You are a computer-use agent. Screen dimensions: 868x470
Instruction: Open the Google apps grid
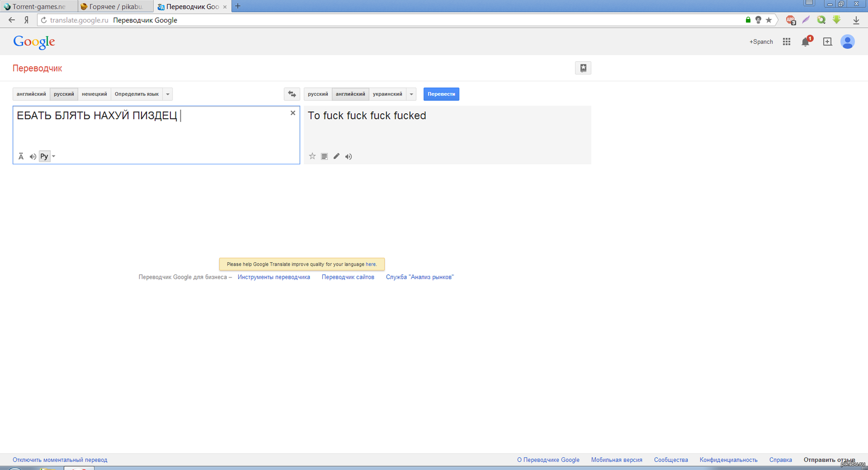pyautogui.click(x=787, y=42)
